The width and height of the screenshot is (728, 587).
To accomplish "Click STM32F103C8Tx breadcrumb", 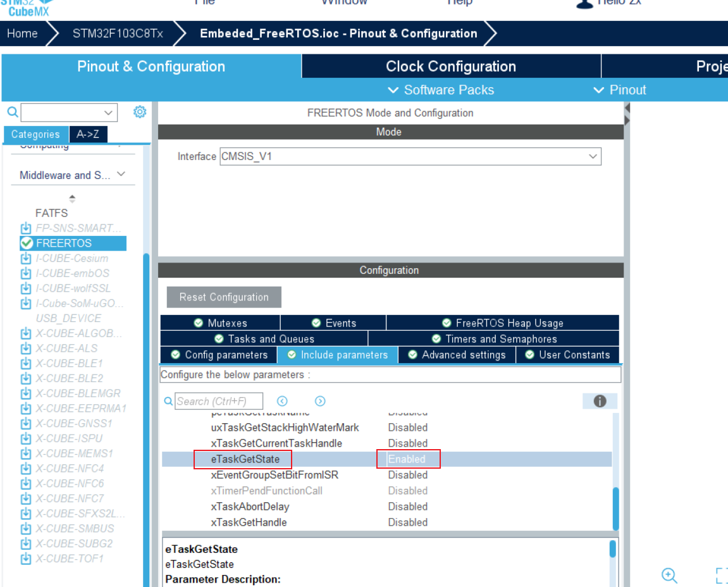I will [118, 34].
